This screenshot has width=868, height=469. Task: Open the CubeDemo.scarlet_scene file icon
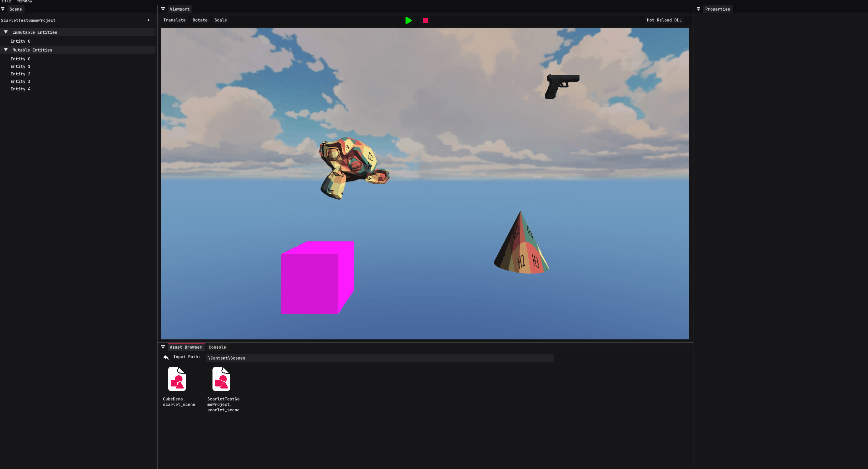click(177, 379)
